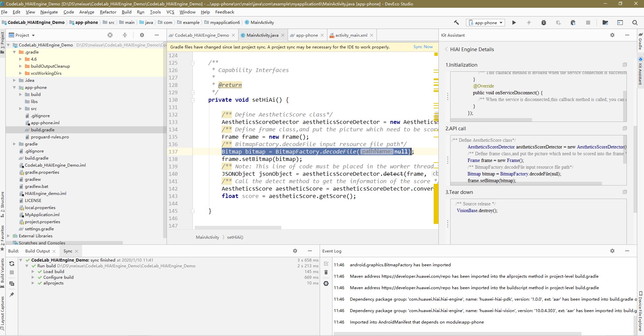This screenshot has height=336, width=644.
Task: Select local.properties file in tree
Action: [x=40, y=208]
